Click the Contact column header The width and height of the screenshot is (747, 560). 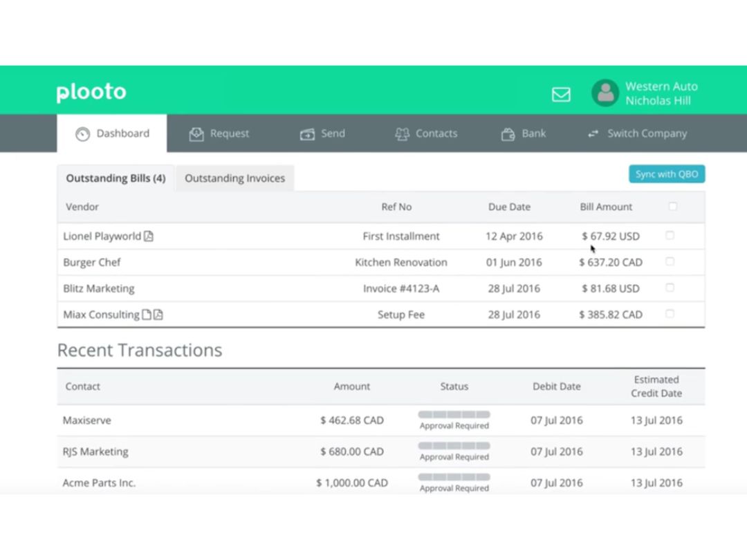coord(83,386)
